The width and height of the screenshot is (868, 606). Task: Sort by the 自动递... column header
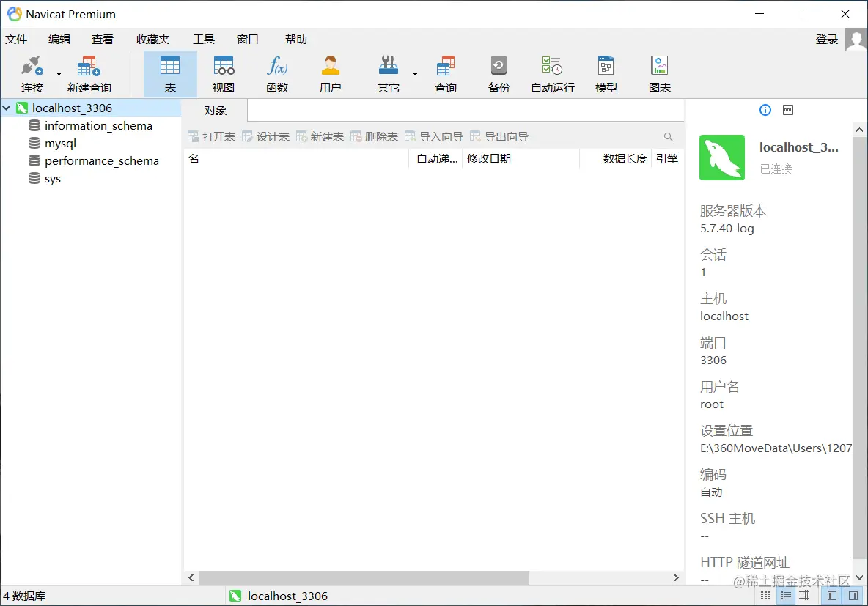435,159
